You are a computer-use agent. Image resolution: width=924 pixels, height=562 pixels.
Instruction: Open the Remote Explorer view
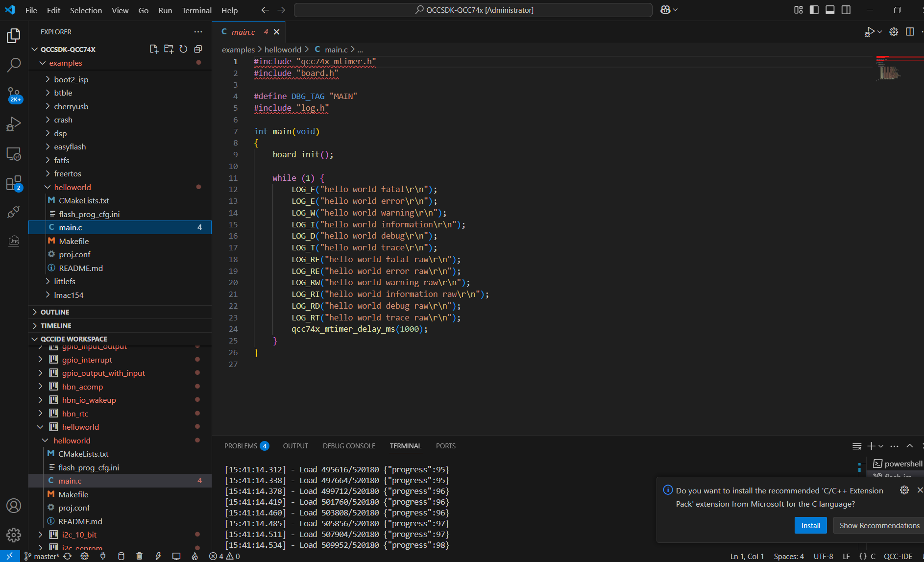(x=14, y=154)
